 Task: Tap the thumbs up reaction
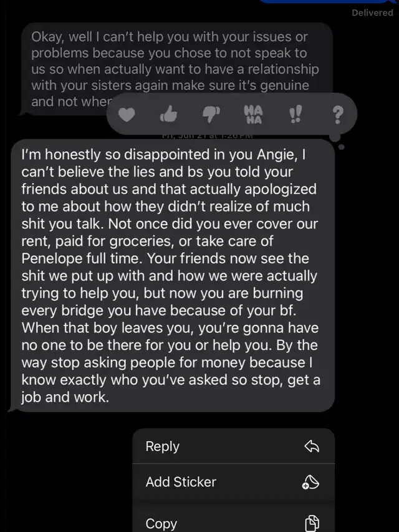(170, 115)
